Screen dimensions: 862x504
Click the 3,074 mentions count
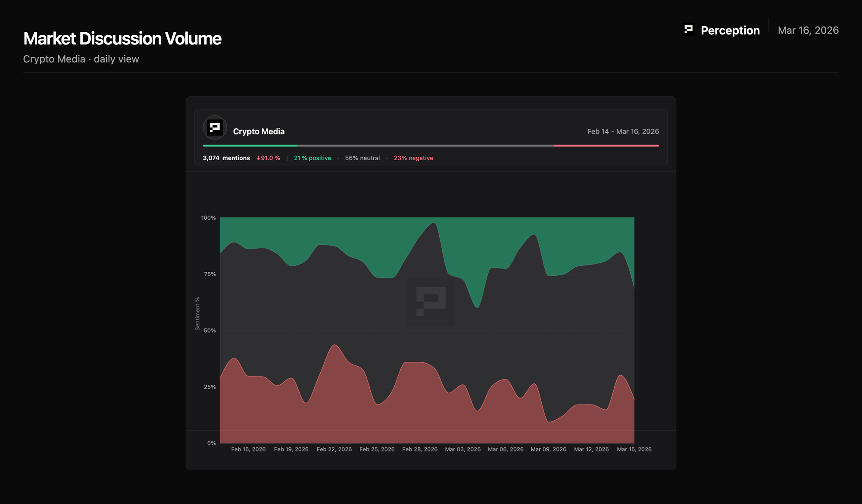coord(226,158)
